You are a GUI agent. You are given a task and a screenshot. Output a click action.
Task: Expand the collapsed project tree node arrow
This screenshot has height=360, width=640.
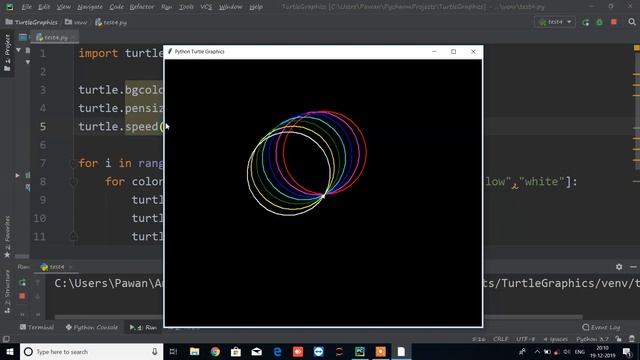tap(18, 175)
